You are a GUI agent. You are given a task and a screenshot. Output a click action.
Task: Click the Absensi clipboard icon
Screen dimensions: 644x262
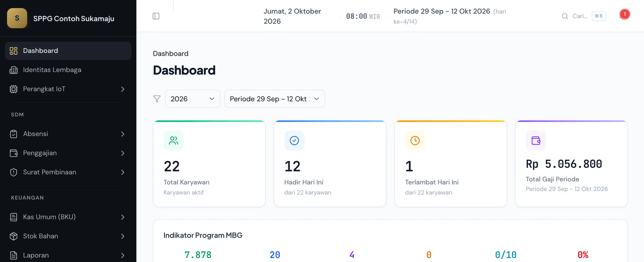13,134
